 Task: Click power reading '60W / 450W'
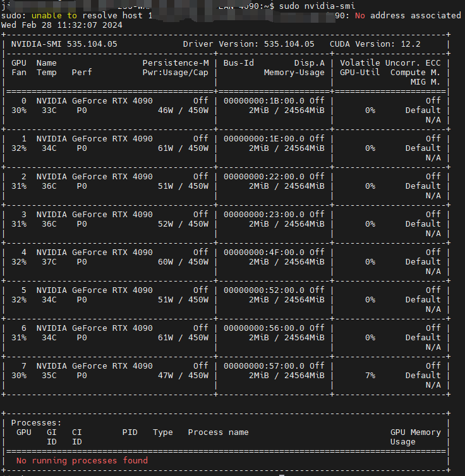[183, 262]
